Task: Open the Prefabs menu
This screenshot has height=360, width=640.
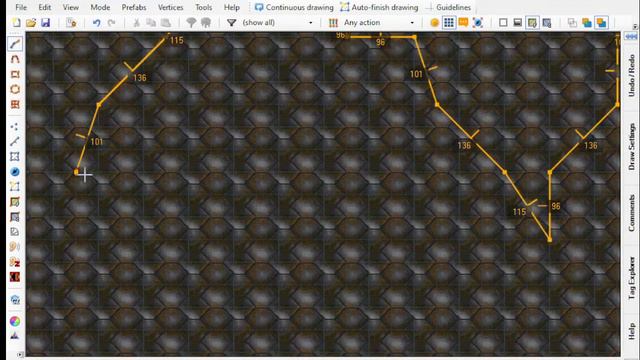Action: pyautogui.click(x=134, y=7)
